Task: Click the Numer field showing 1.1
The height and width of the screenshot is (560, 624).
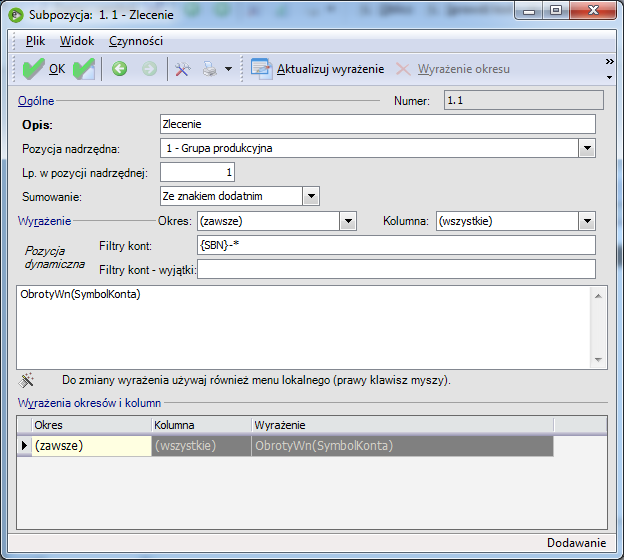Action: [523, 100]
